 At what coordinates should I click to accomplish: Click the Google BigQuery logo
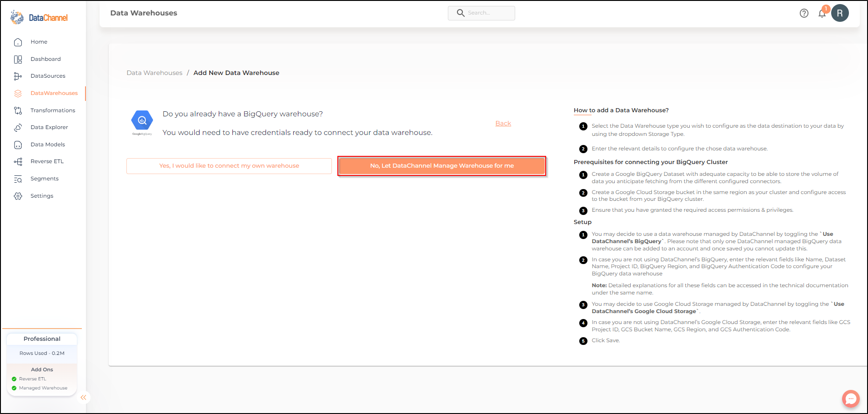pos(142,123)
